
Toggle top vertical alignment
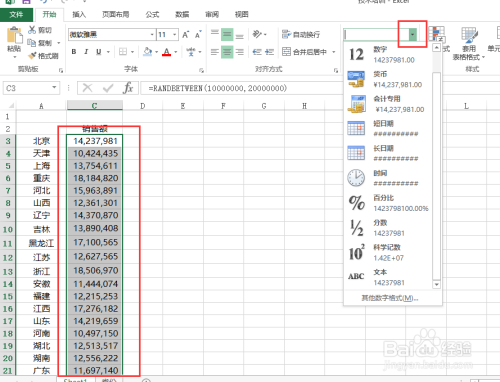[x=215, y=34]
